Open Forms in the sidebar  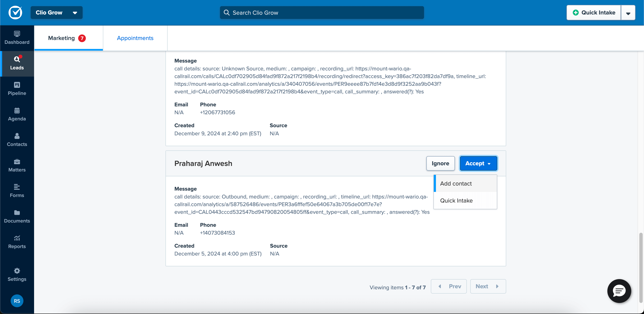coord(17,191)
